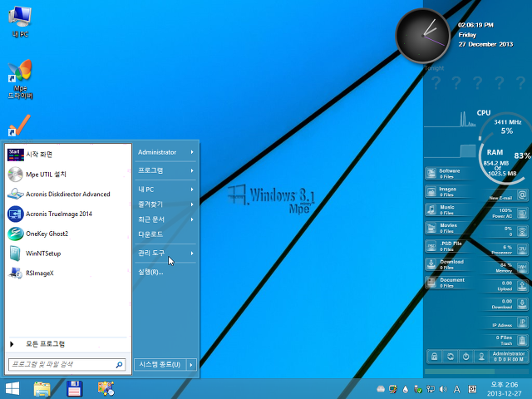Click the safely remove hardware tray icon

point(418,389)
